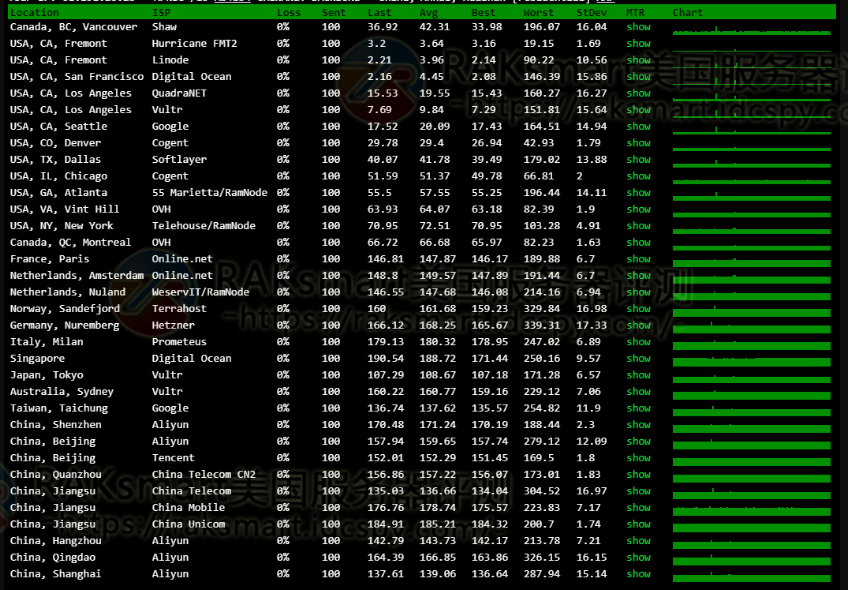
Task: Select the 'Prometeus' ISP cell
Action: 179,342
